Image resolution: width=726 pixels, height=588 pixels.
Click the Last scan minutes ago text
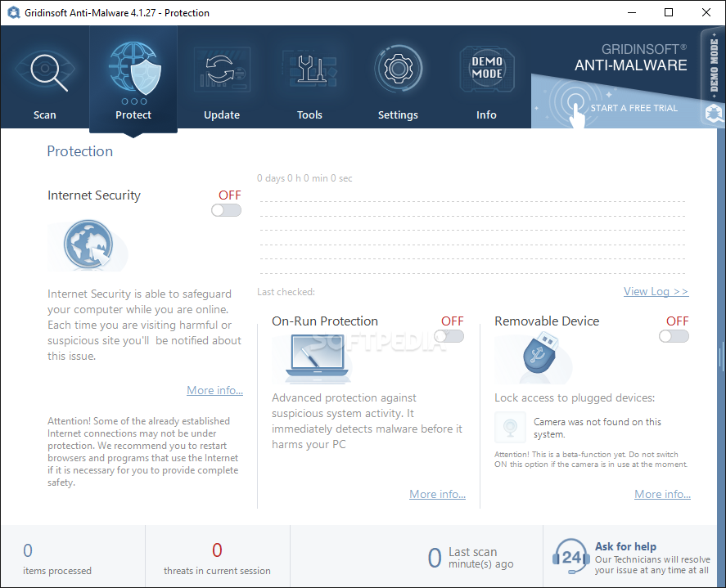pyautogui.click(x=480, y=558)
